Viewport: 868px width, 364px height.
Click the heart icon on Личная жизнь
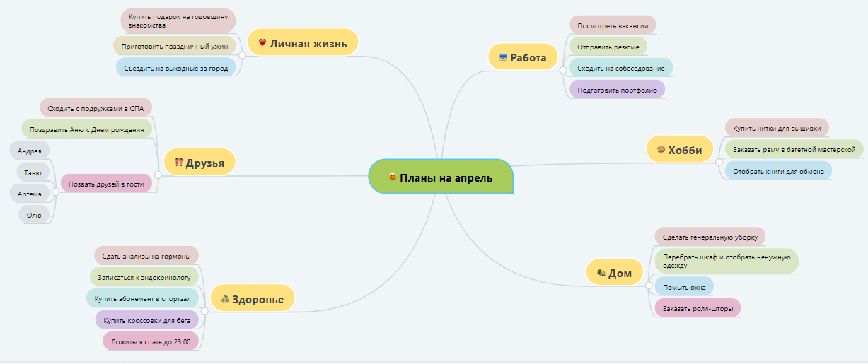click(x=262, y=43)
